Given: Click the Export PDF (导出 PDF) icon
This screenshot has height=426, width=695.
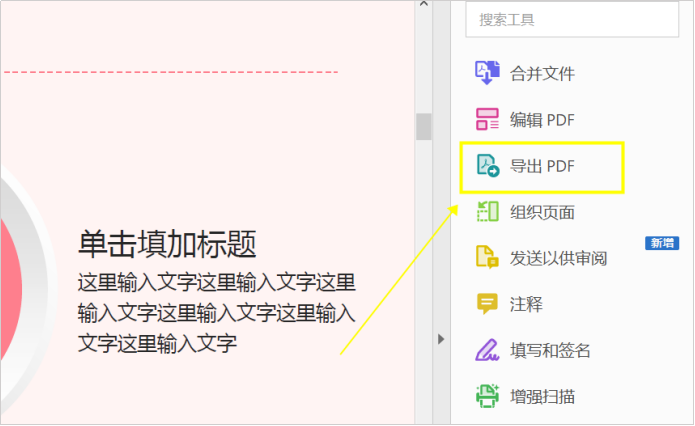Looking at the screenshot, I should pyautogui.click(x=488, y=165).
